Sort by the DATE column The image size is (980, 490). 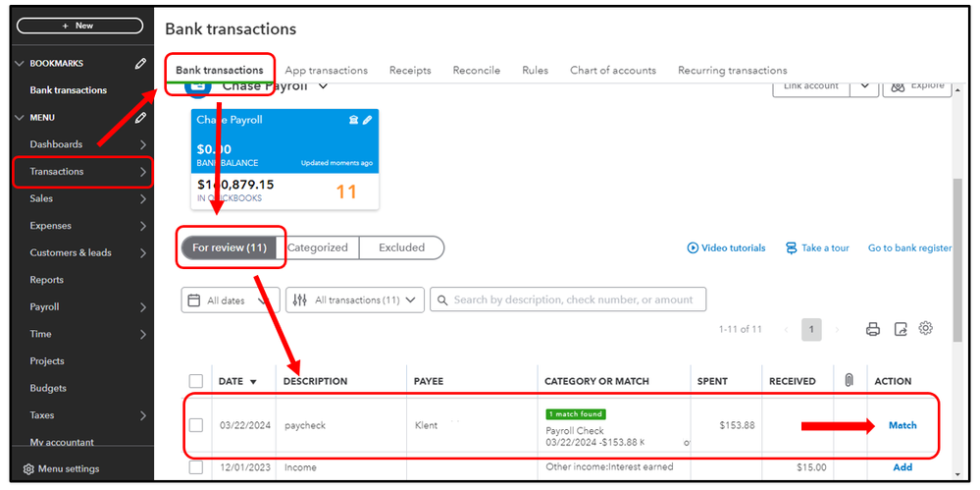[x=237, y=381]
